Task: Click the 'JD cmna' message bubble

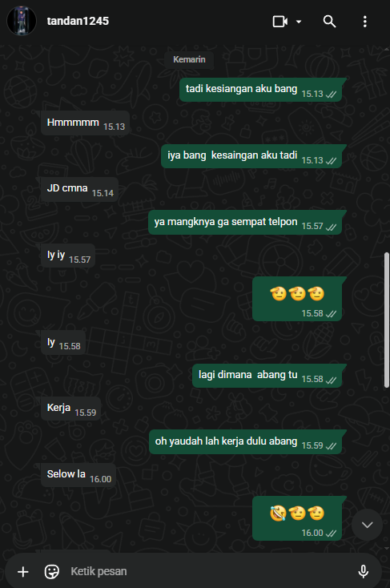Action: point(79,189)
